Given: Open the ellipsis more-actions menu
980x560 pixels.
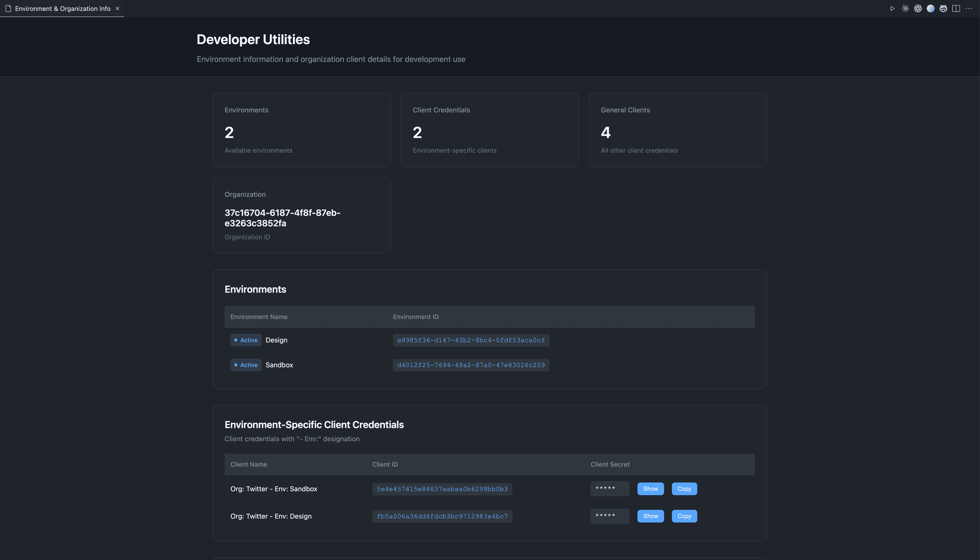Looking at the screenshot, I should 969,8.
